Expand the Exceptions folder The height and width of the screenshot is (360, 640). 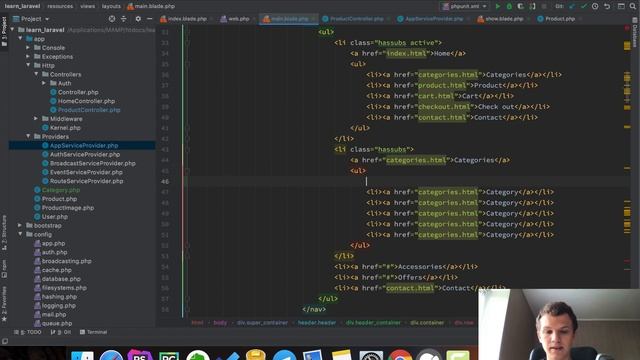click(x=28, y=56)
